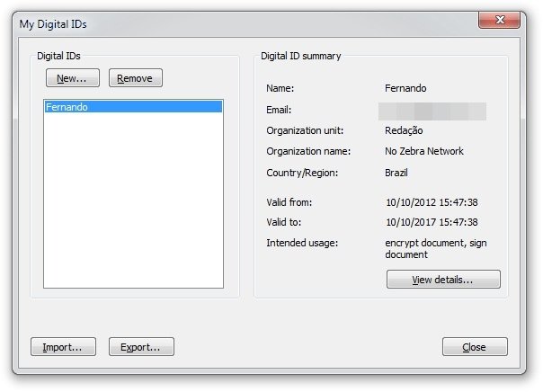Screen dimensions: 543x392
Task: Click valid to date 10/10/2017 15:47:38
Action: point(432,222)
